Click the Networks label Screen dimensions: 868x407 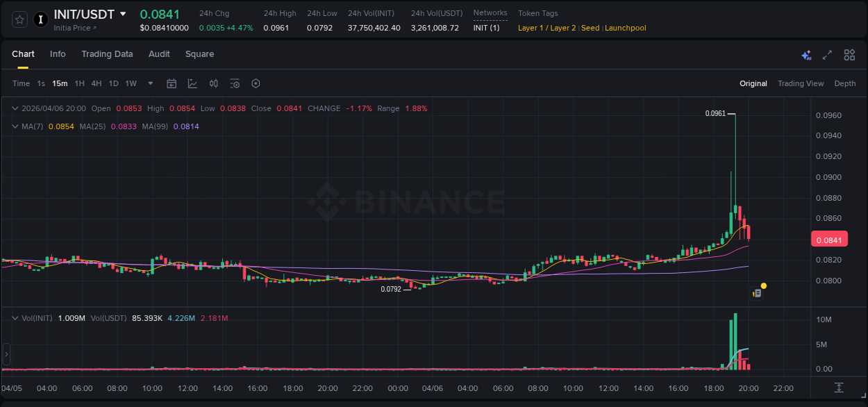[x=490, y=13]
